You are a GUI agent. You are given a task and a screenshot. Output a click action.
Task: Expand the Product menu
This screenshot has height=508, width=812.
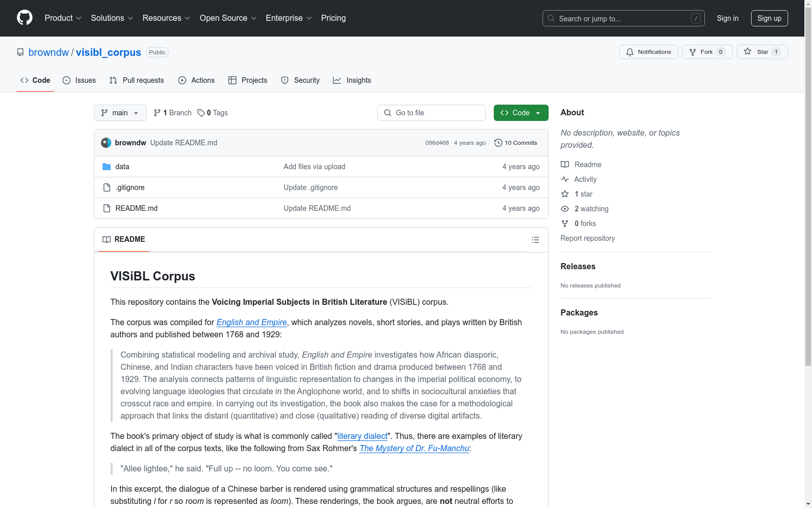(63, 18)
